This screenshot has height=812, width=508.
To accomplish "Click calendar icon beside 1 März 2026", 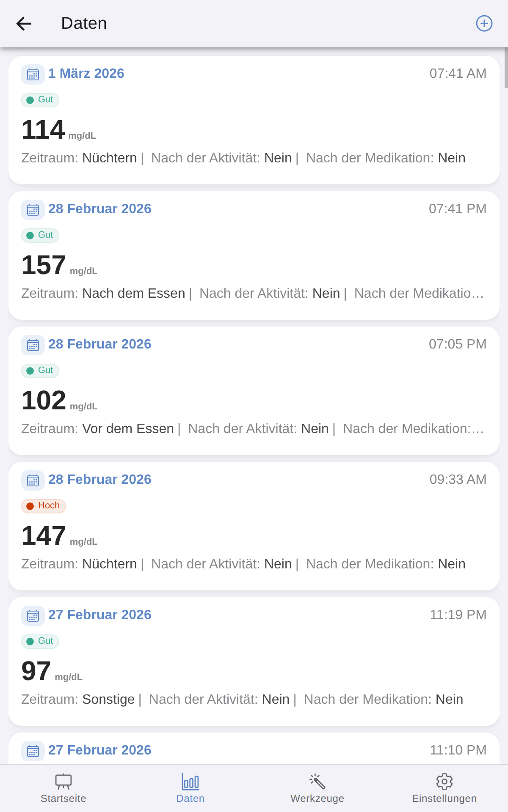I will coord(33,74).
